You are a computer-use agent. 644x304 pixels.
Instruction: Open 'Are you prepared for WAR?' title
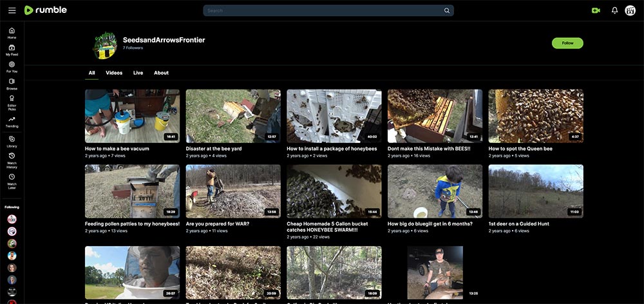pyautogui.click(x=217, y=224)
